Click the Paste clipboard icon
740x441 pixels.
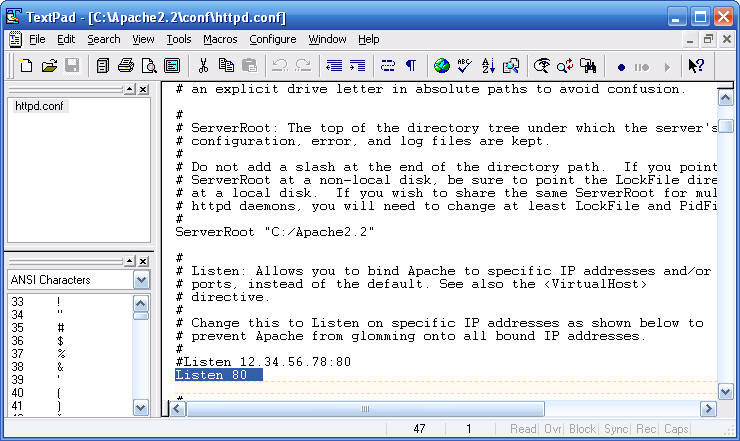coord(249,66)
